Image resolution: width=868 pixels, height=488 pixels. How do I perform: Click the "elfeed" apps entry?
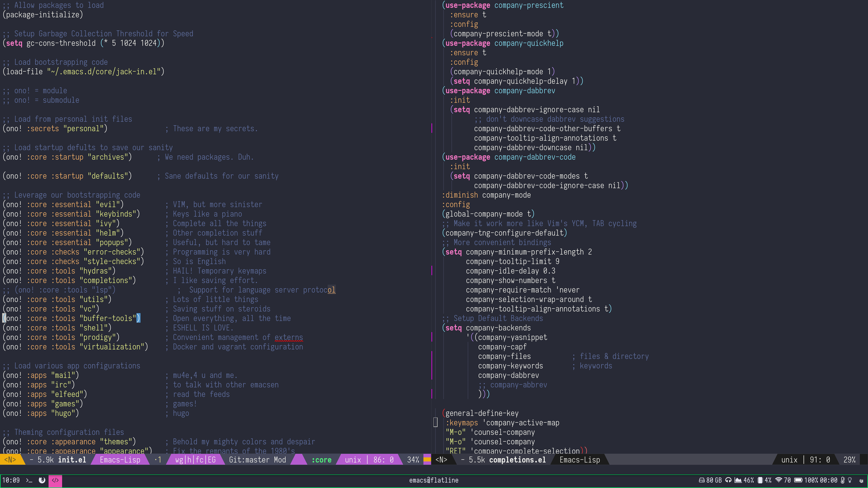coord(67,394)
